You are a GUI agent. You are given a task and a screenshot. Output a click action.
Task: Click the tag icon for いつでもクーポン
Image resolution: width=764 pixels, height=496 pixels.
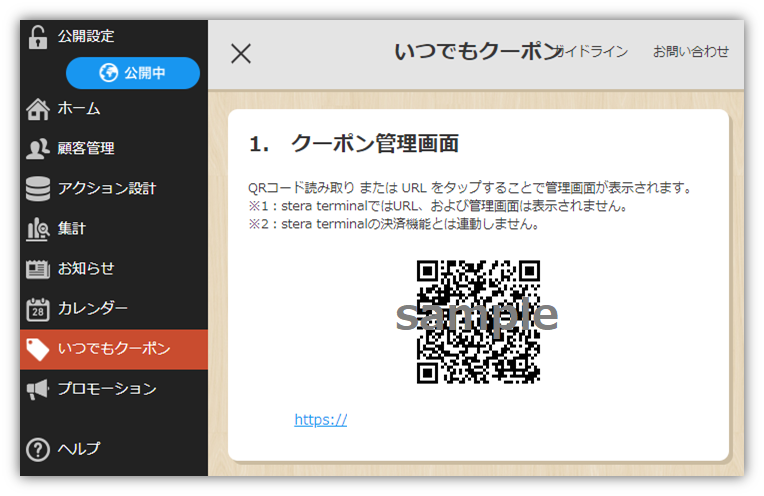coord(38,349)
